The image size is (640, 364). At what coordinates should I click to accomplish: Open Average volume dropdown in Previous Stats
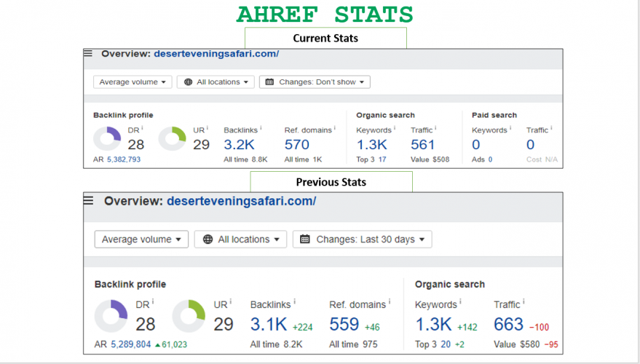(141, 239)
